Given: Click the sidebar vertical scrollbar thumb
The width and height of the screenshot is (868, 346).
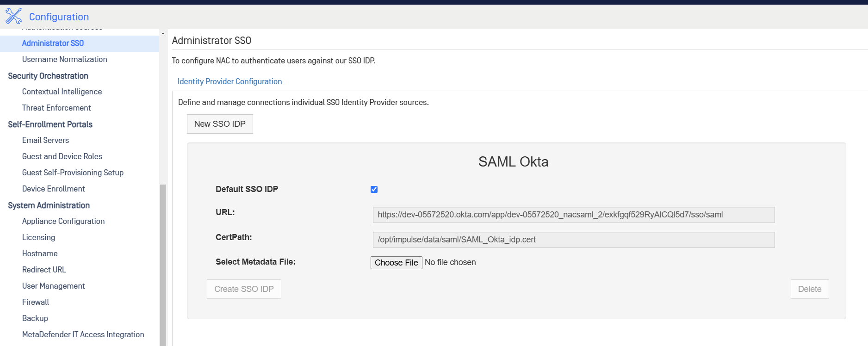Looking at the screenshot, I should coord(163,265).
